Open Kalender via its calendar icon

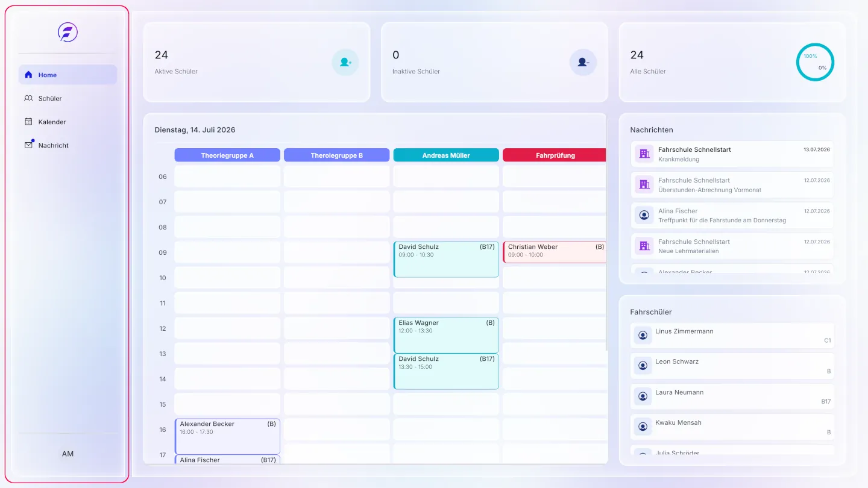click(x=28, y=122)
